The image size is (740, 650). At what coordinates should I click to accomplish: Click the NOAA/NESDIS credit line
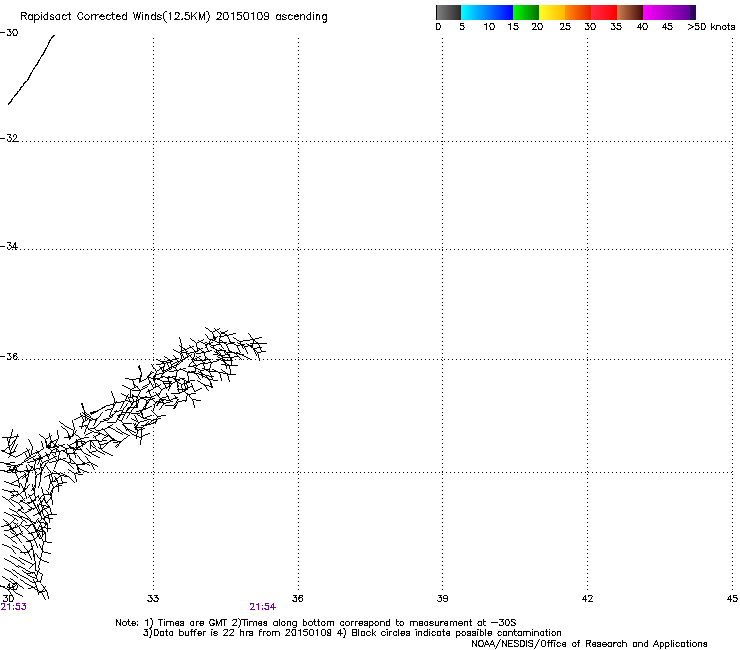pos(589,644)
